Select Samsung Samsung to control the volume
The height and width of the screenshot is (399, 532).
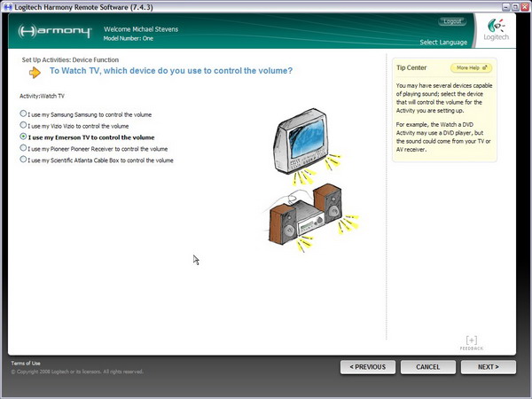click(x=23, y=114)
